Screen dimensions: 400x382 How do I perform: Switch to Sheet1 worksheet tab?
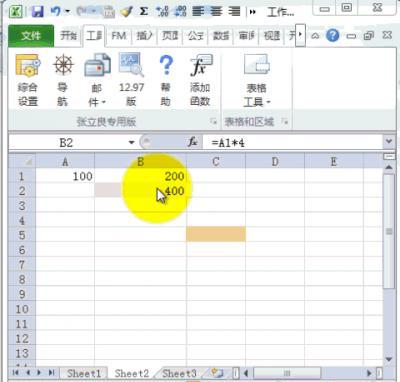84,373
